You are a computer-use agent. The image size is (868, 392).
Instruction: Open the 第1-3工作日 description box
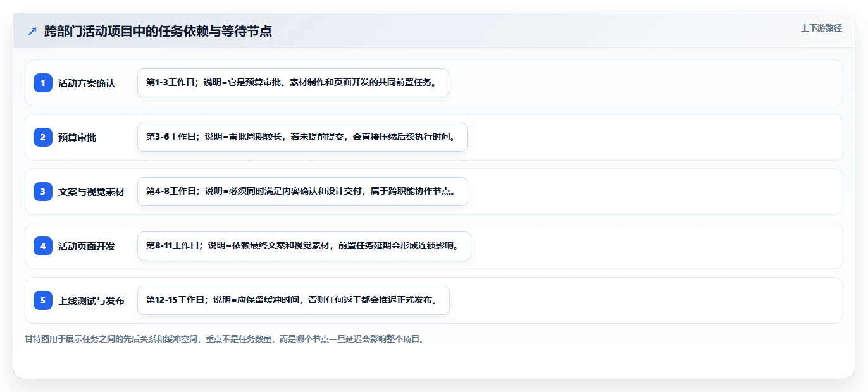point(293,83)
